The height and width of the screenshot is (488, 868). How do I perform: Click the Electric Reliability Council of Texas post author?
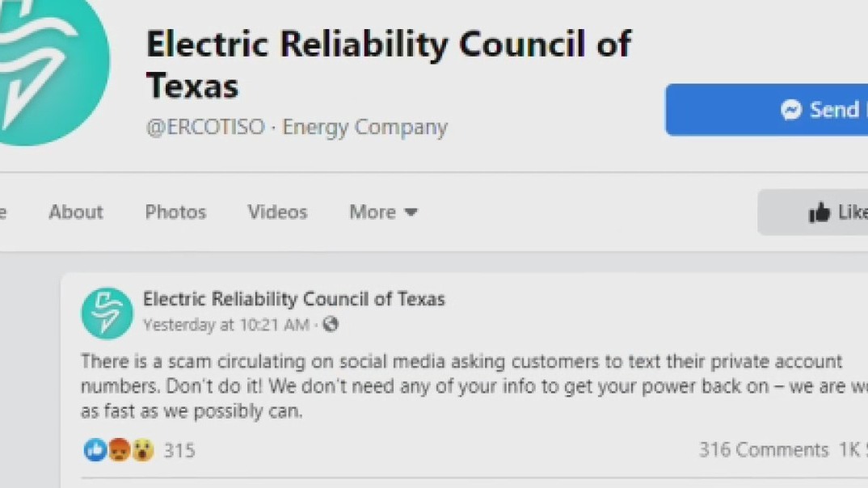pyautogui.click(x=293, y=299)
